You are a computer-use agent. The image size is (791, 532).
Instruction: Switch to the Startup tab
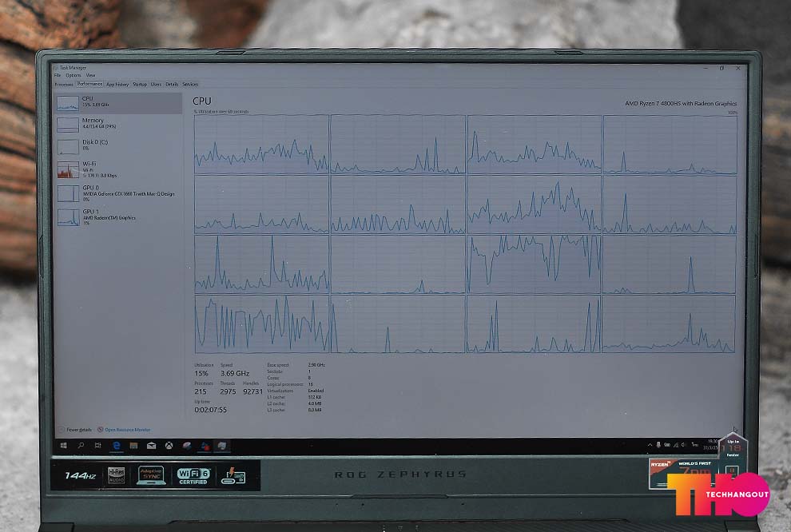pos(140,84)
